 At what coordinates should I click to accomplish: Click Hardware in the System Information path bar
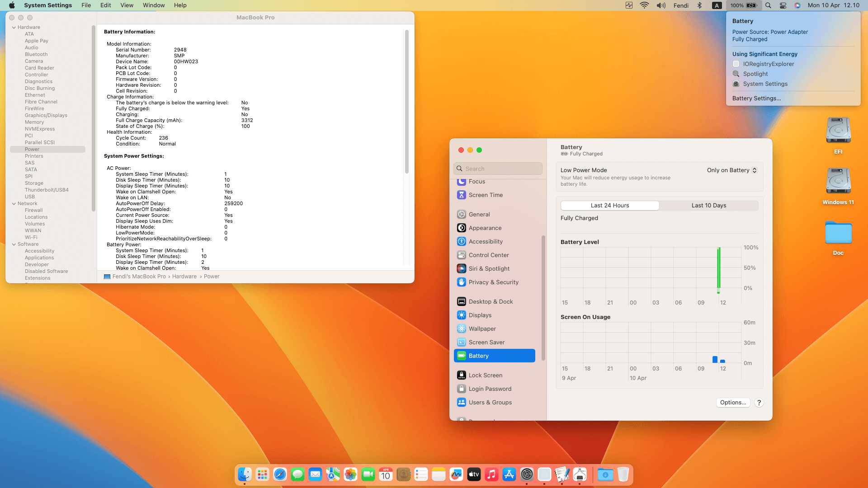point(184,277)
